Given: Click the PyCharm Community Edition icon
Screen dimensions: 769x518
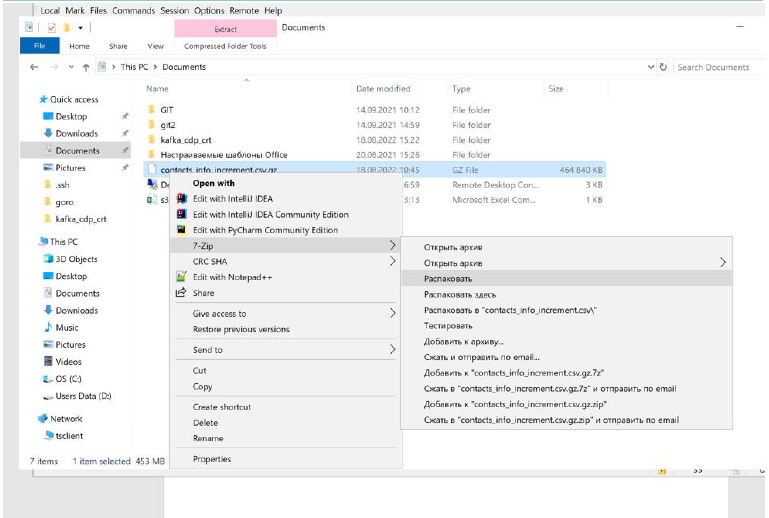Looking at the screenshot, I should (x=181, y=230).
